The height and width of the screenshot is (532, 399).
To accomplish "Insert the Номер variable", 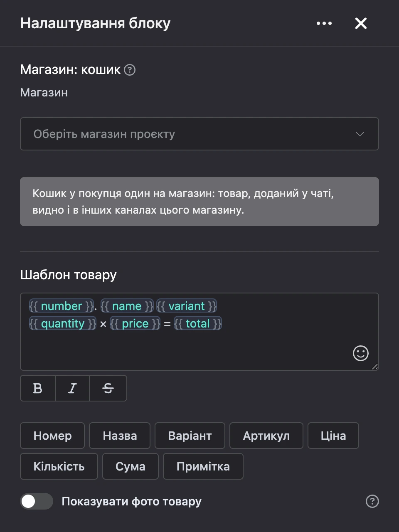I will (x=52, y=436).
